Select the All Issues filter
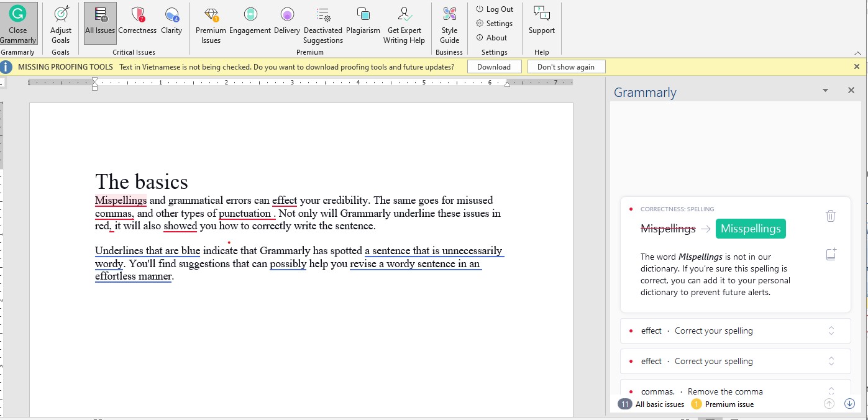This screenshot has height=420, width=868. (x=100, y=24)
